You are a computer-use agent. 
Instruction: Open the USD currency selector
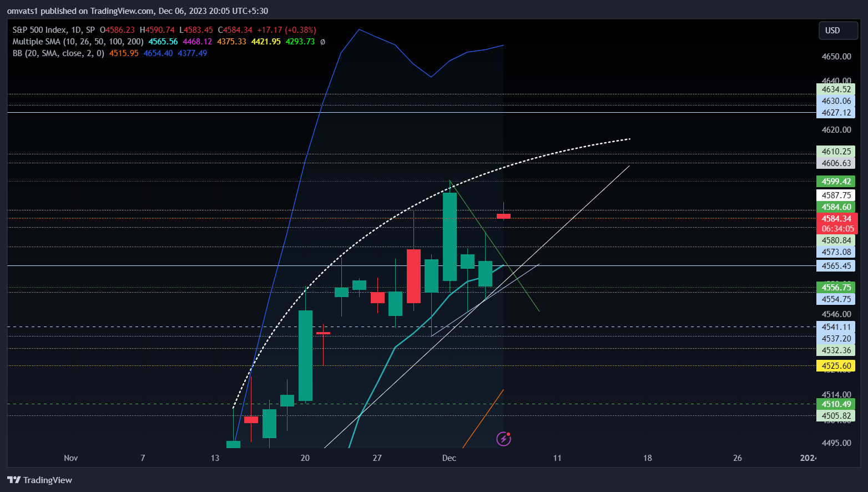tap(838, 31)
